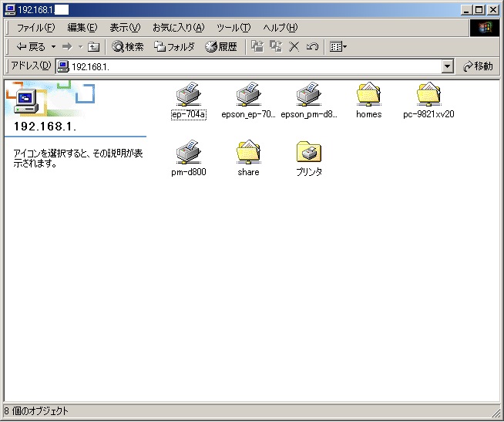Click the undo toolbar icon
The image size is (504, 422).
point(312,47)
